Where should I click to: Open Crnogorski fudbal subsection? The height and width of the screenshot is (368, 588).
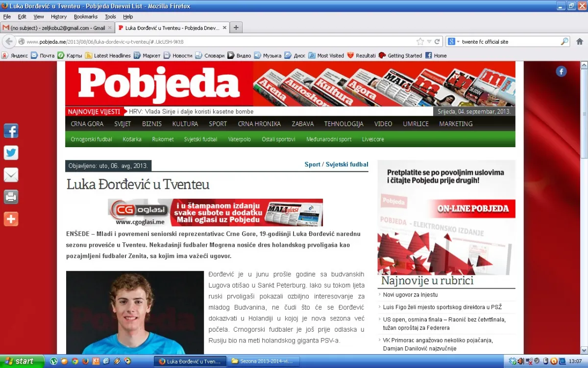tap(91, 139)
